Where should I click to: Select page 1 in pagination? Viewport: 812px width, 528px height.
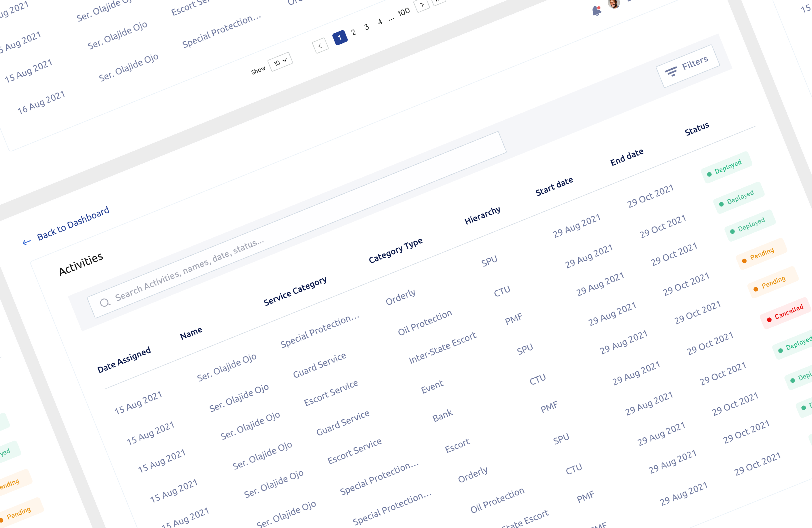click(340, 38)
